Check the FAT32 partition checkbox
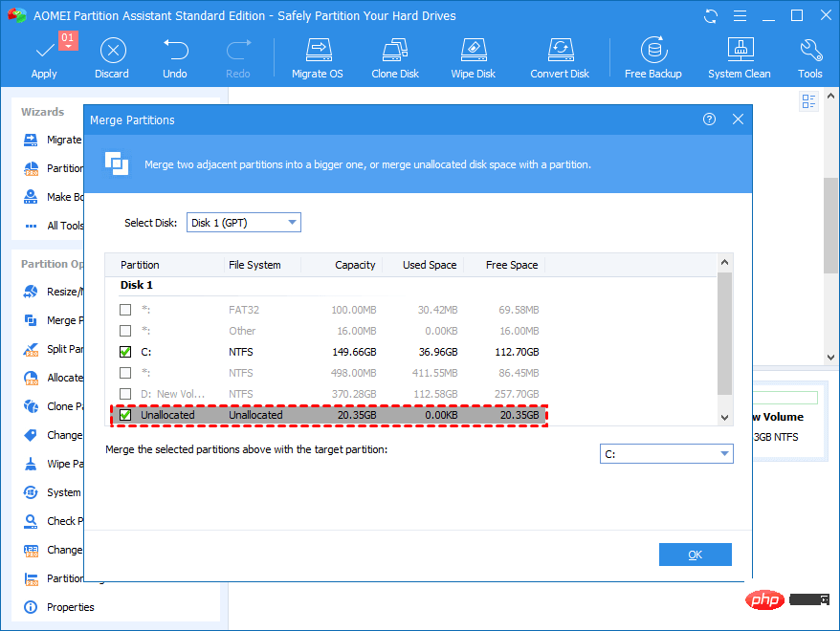840x631 pixels. point(125,310)
